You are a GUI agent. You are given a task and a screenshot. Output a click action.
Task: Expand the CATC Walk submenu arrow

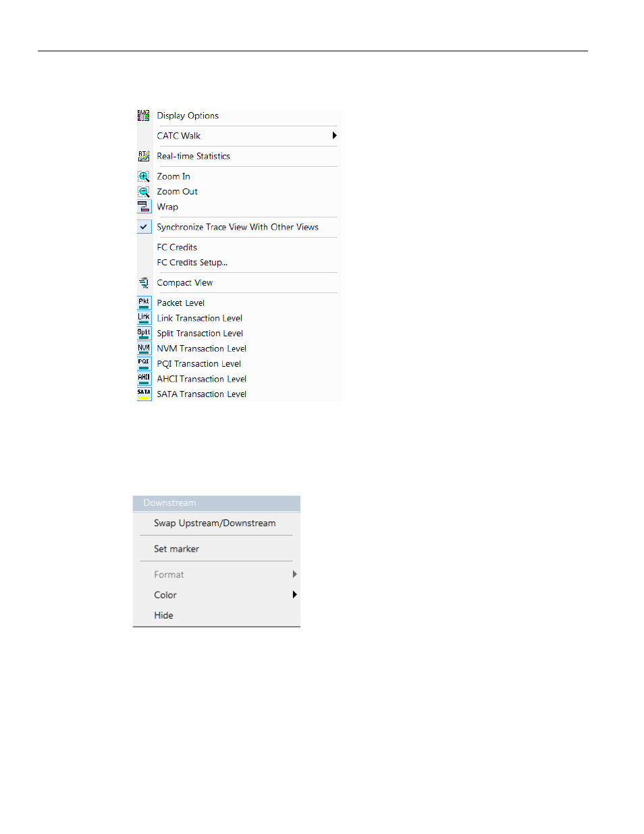334,136
